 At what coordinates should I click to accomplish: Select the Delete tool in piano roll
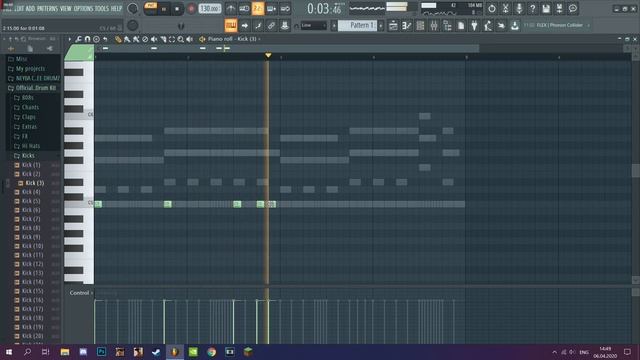pos(145,39)
